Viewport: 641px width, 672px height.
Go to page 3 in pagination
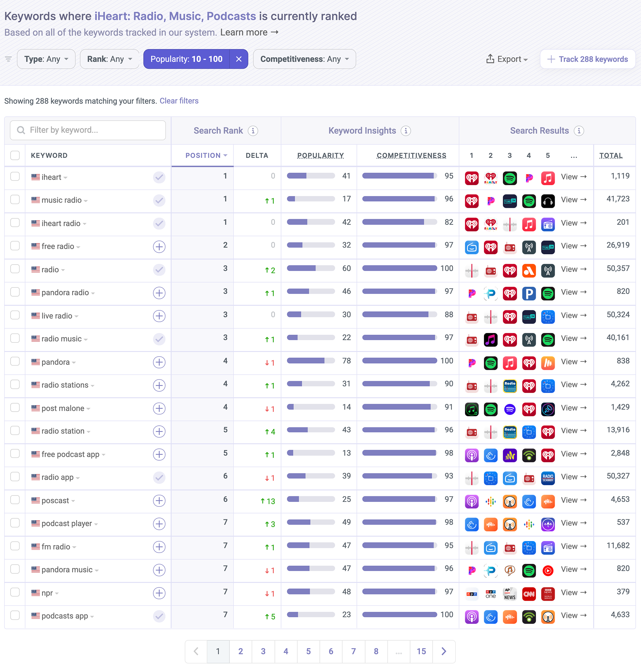point(263,651)
